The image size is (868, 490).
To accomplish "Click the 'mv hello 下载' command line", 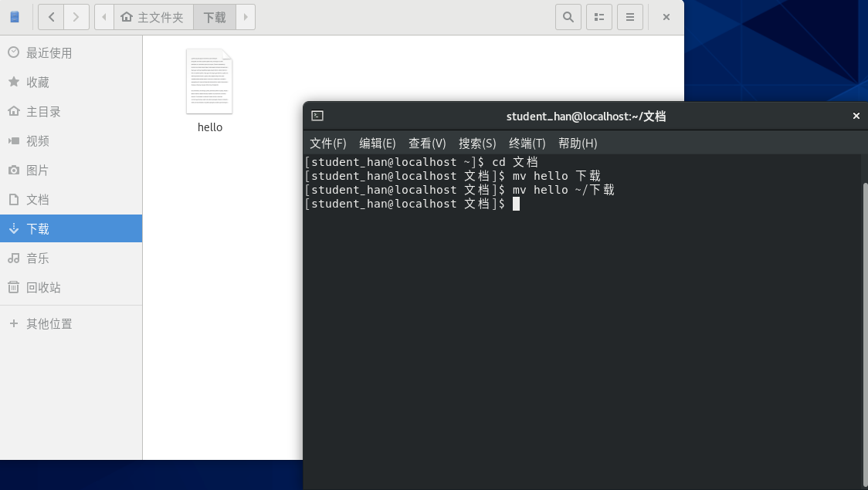I will [453, 176].
